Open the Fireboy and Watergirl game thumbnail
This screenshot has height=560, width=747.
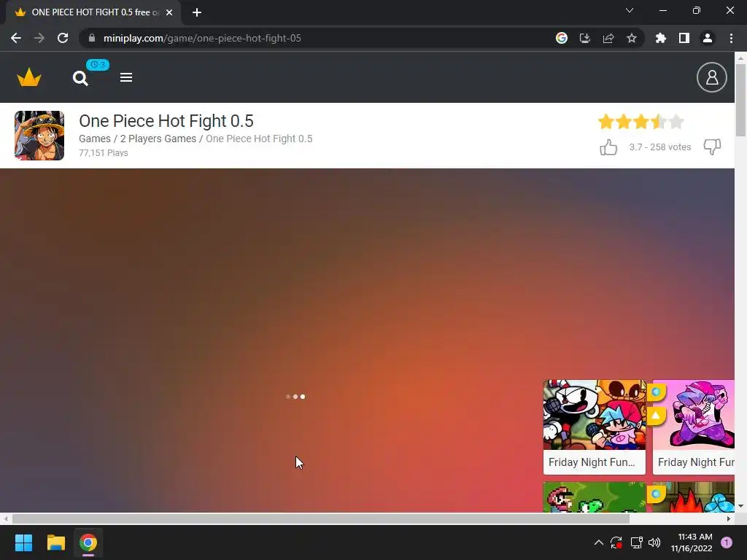click(x=693, y=497)
